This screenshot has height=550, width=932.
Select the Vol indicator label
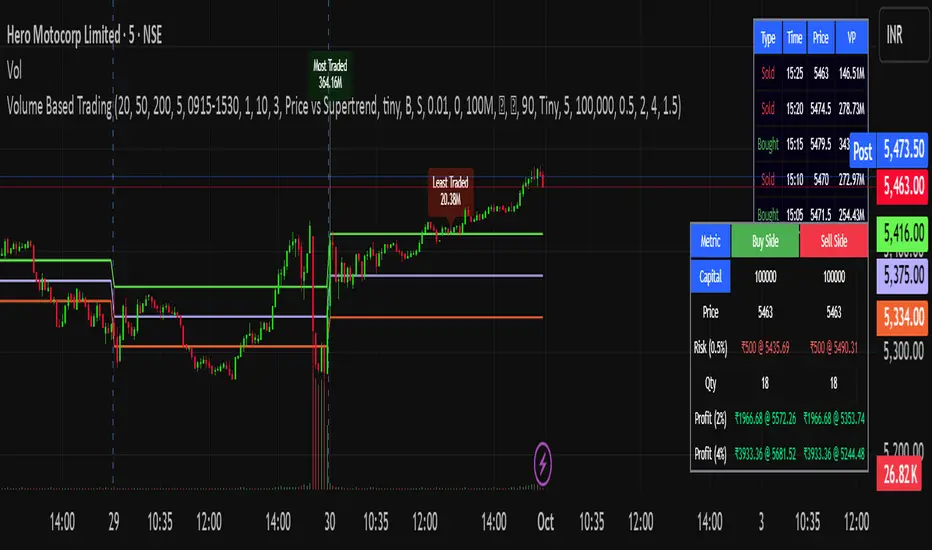[x=14, y=71]
